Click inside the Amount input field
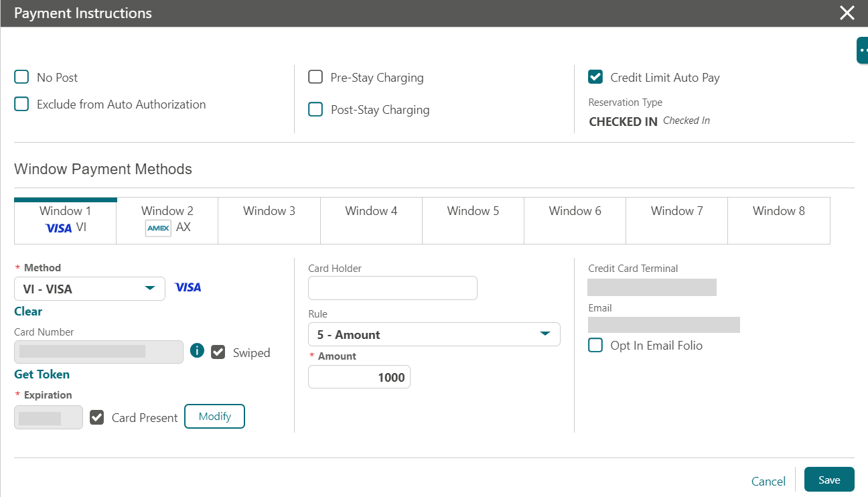Screen dimensions: 868x497 tap(359, 376)
